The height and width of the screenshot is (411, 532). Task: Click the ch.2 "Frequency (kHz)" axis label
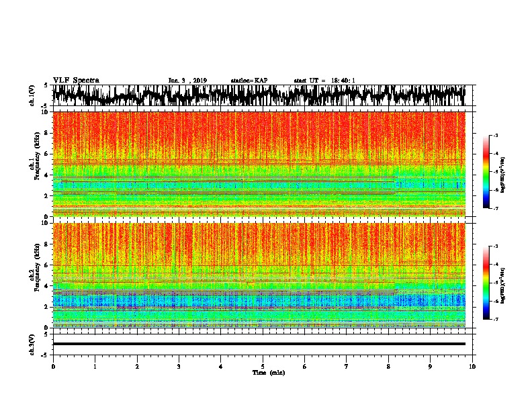tap(37, 267)
